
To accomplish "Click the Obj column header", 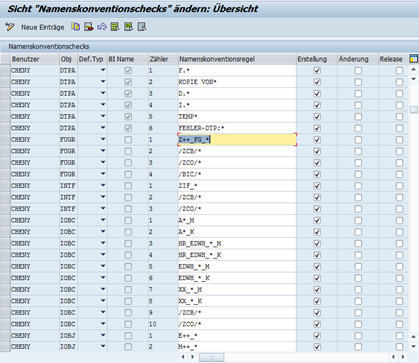I will click(68, 59).
